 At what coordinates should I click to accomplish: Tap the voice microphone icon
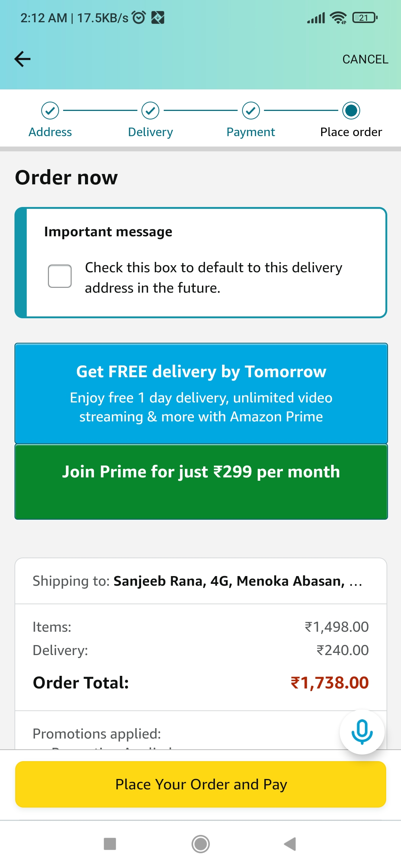pos(362,732)
